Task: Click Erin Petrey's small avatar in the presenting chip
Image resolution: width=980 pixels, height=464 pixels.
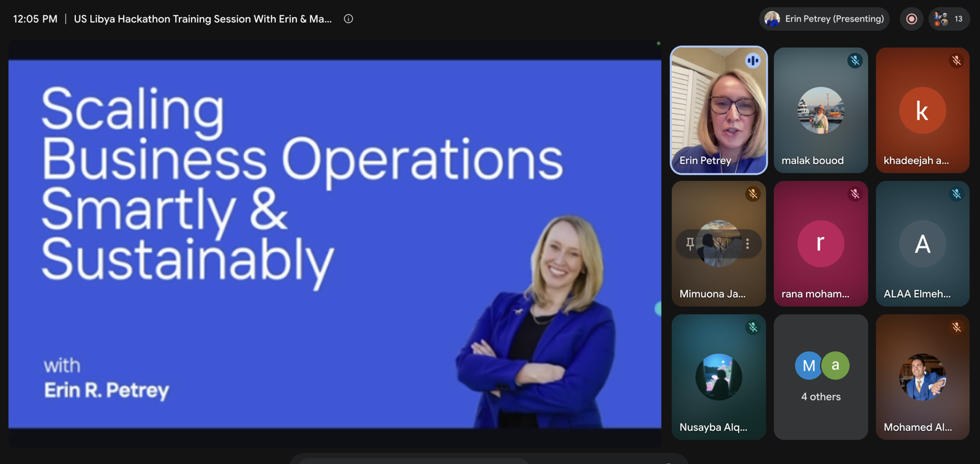Action: (772, 19)
